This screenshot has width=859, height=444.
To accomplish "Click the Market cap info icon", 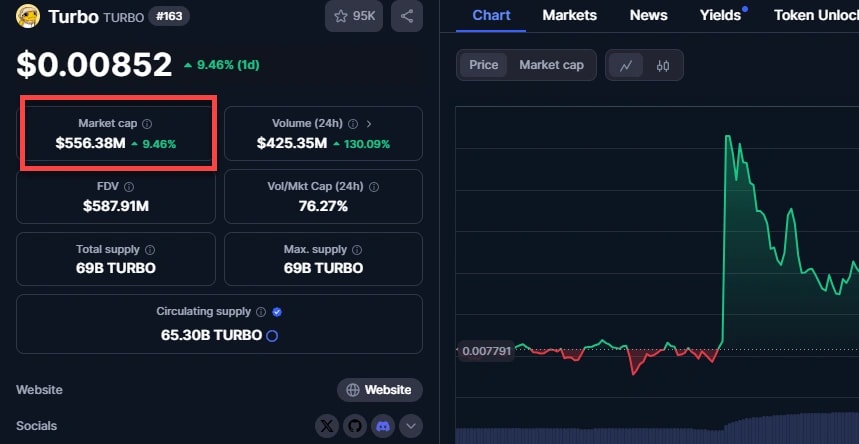I will (147, 124).
